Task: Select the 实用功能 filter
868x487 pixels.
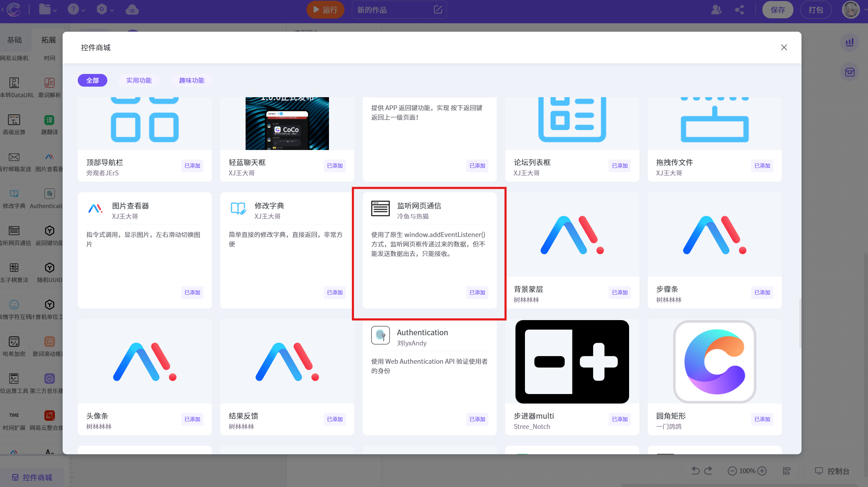Action: point(139,80)
